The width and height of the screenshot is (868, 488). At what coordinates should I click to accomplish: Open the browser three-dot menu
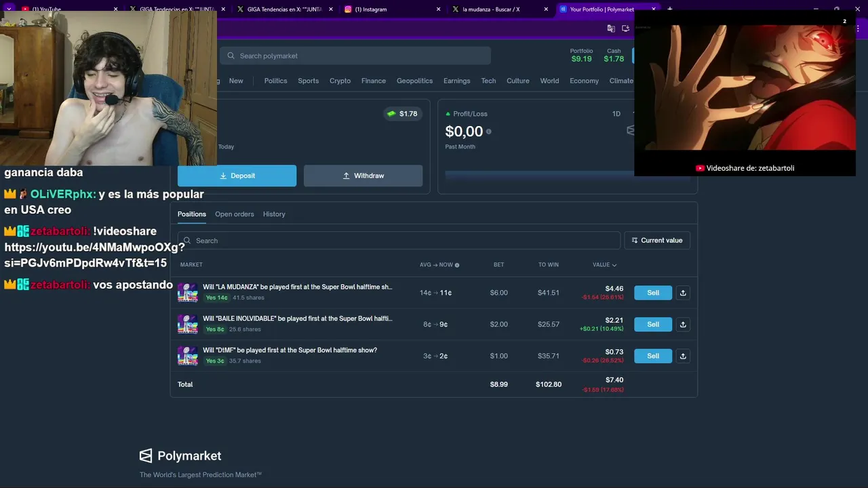tap(856, 28)
